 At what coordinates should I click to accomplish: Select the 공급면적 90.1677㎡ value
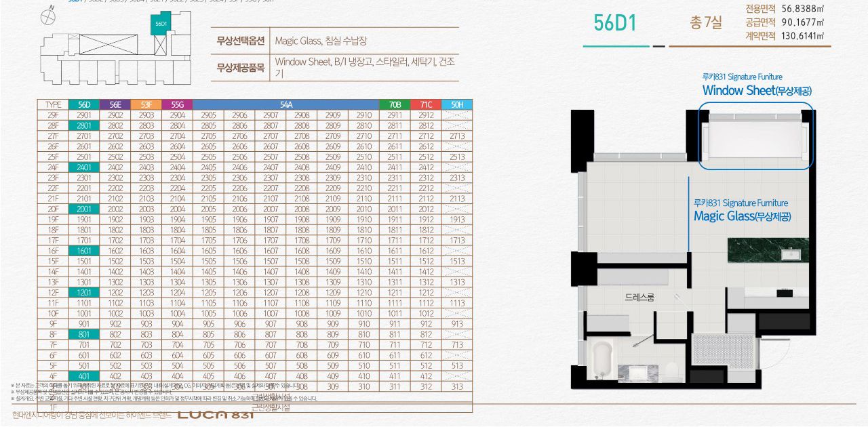(x=804, y=22)
